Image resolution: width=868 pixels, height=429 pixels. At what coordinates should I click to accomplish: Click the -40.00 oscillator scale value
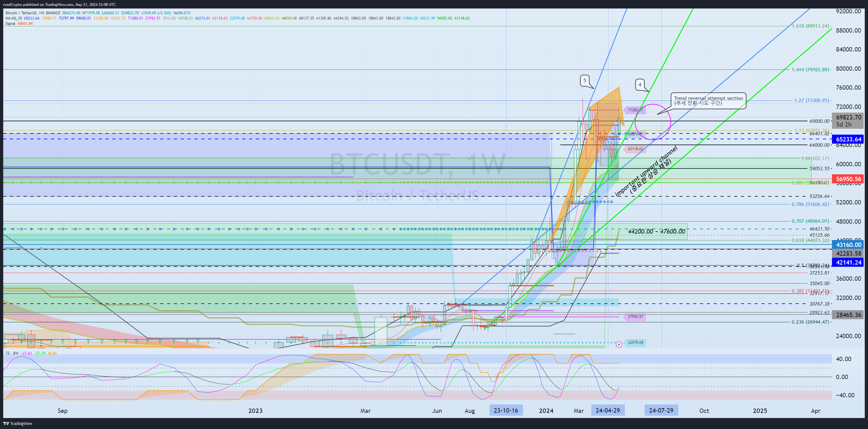(x=845, y=395)
